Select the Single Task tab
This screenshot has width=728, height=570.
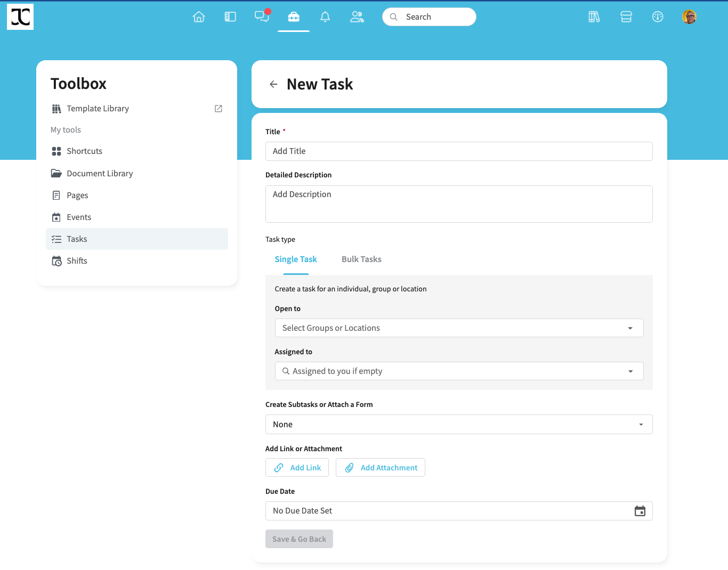click(296, 259)
